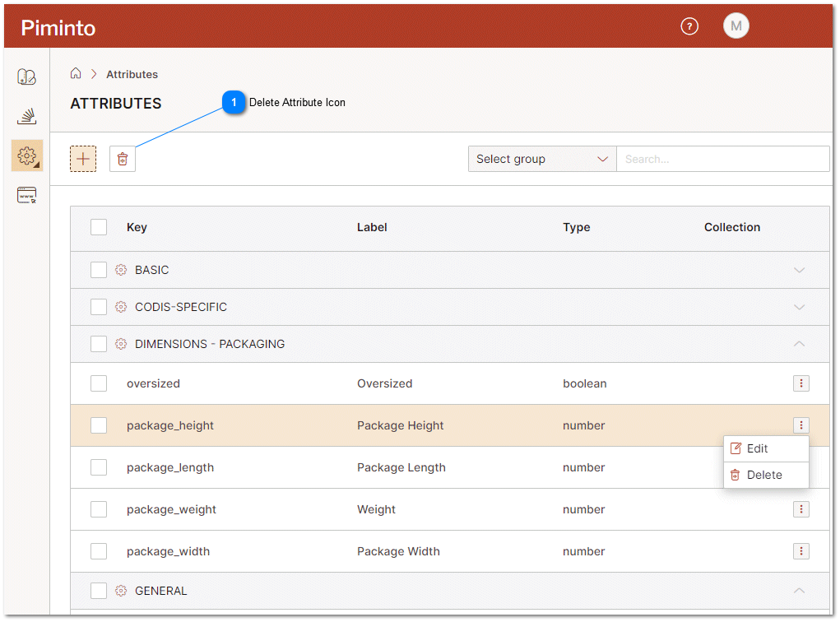
Task: Open the kebab menu for oversized row
Action: (801, 383)
